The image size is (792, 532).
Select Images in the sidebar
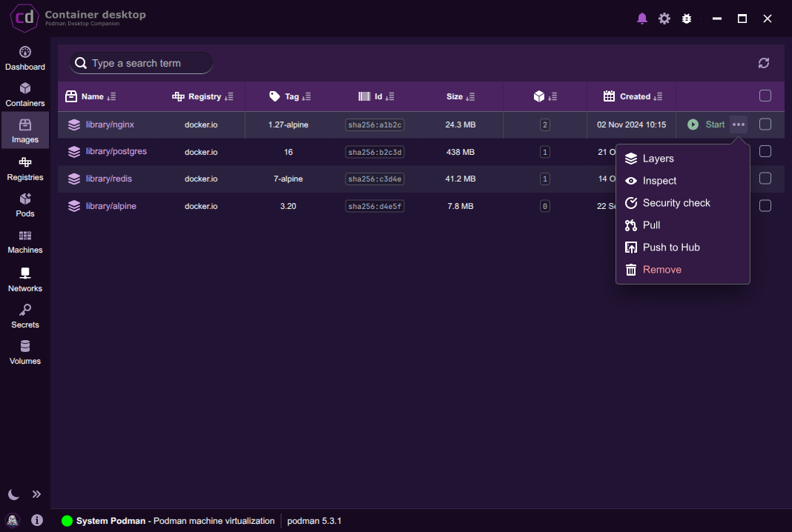[x=24, y=130]
